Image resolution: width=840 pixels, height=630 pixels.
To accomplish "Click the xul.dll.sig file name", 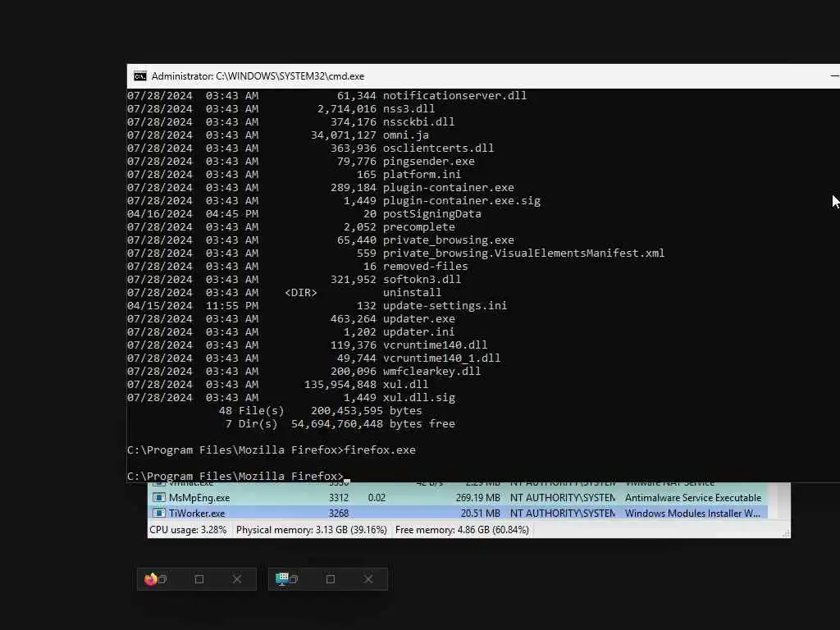I will 418,398.
